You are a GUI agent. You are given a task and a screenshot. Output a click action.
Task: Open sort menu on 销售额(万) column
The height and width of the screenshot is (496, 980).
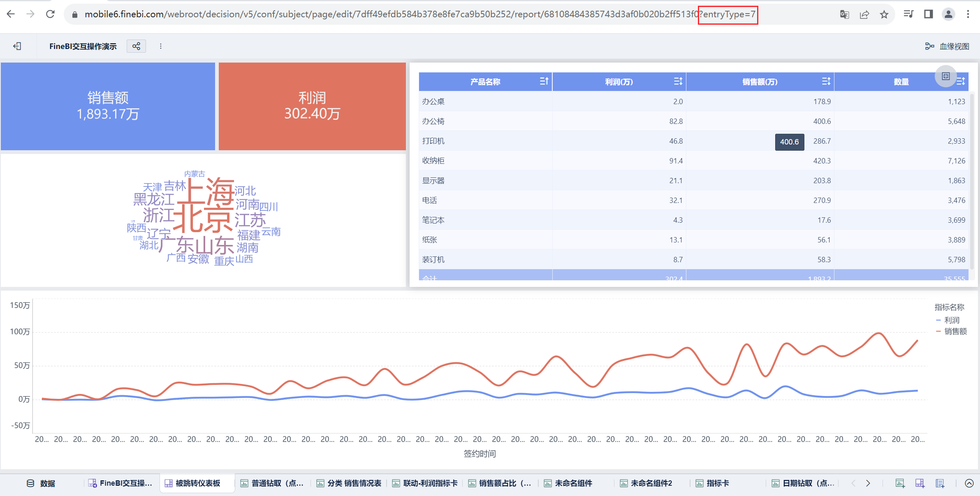826,82
